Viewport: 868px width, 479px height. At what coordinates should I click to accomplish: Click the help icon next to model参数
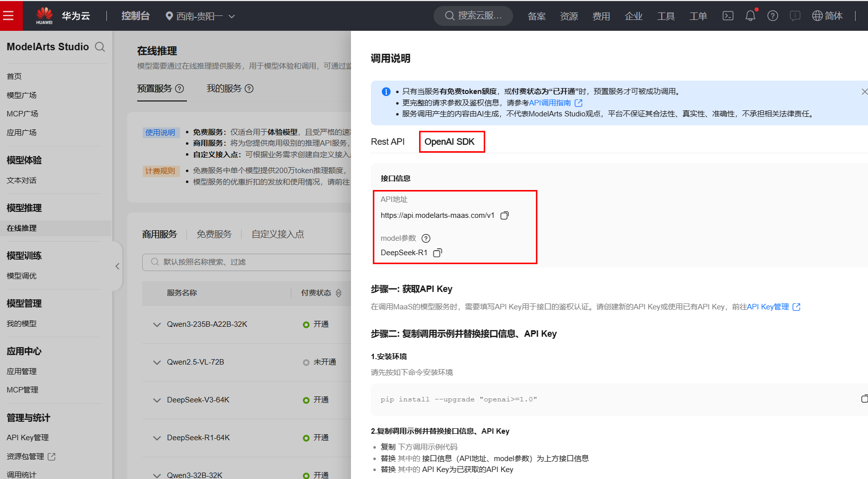tap(426, 238)
